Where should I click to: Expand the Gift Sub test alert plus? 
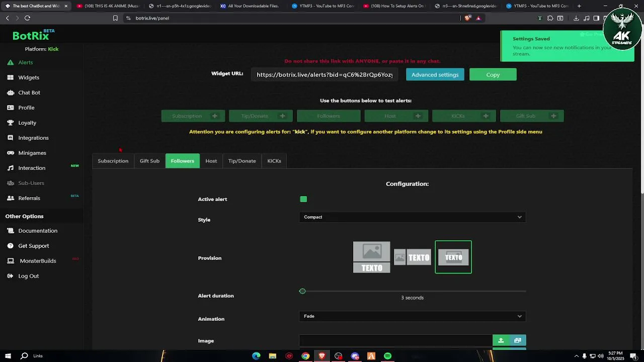click(553, 116)
